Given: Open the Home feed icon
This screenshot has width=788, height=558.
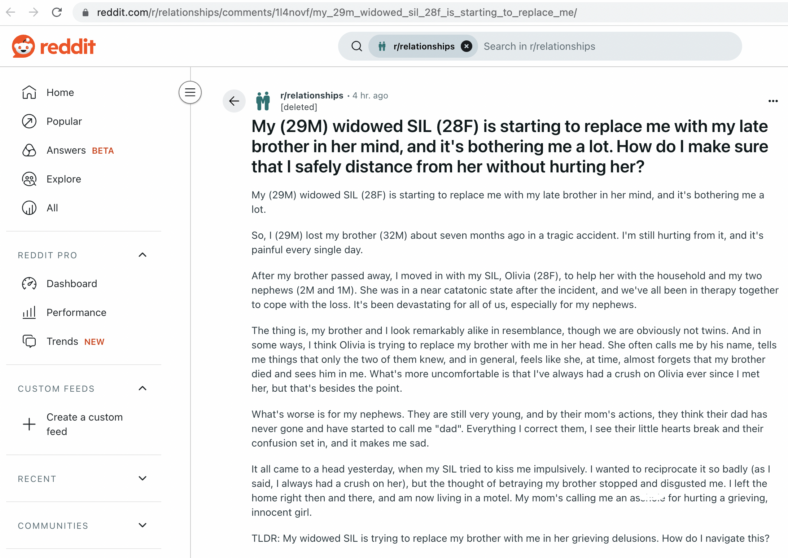Looking at the screenshot, I should (29, 92).
